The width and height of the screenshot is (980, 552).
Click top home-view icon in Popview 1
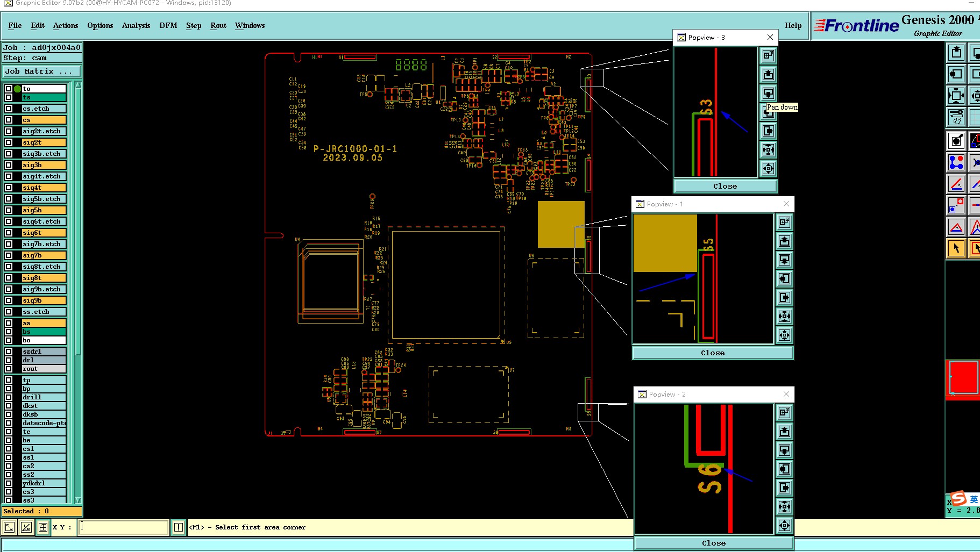[784, 222]
